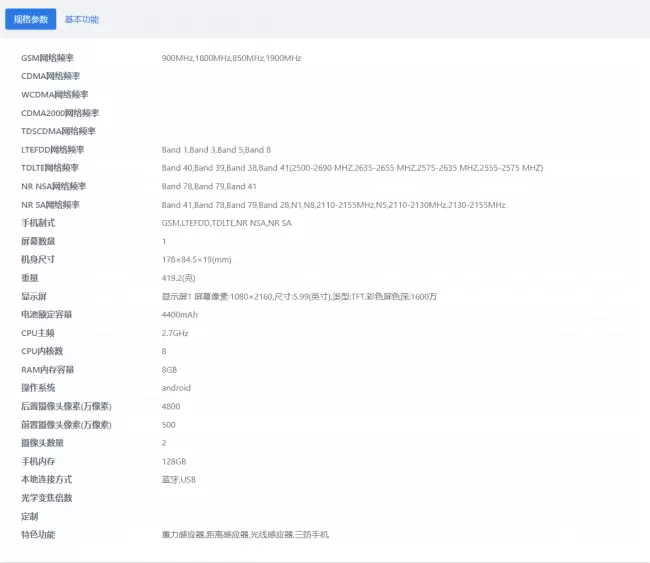Click the value 178×84.5×19(mm)
The width and height of the screenshot is (650, 563).
pyautogui.click(x=196, y=260)
